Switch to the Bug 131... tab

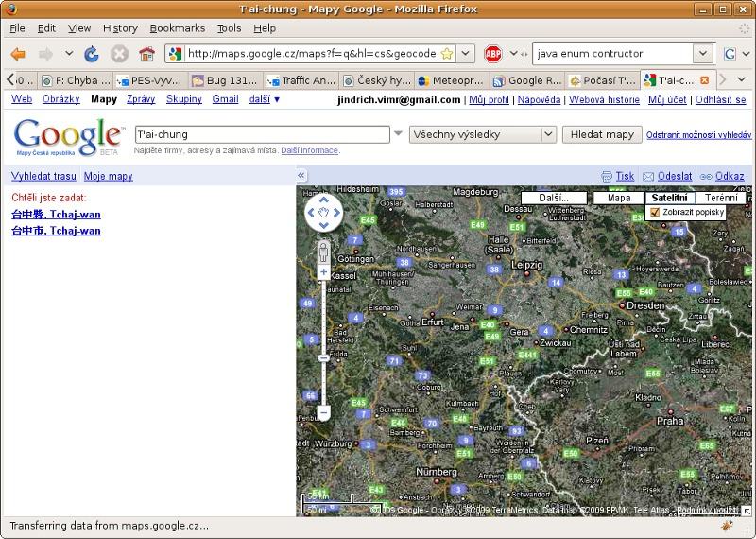(226, 80)
